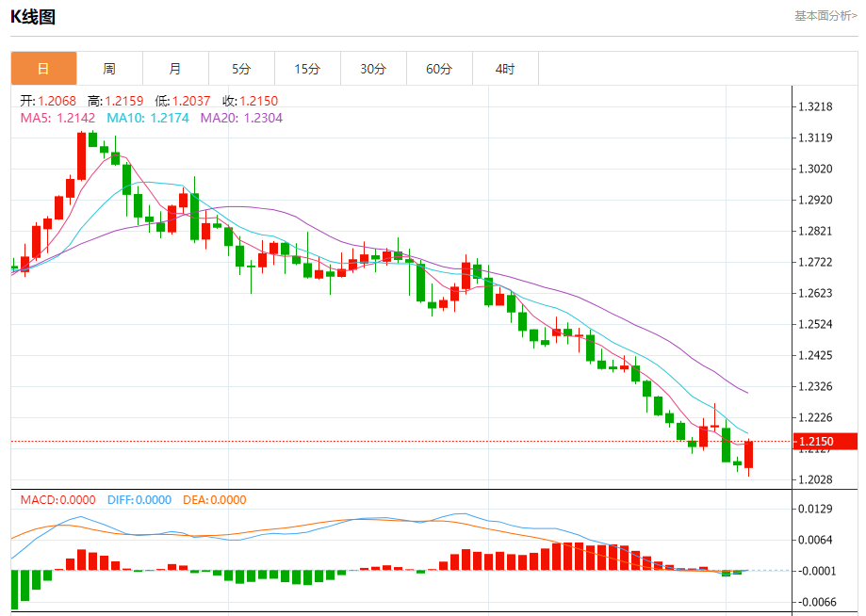Click the MA10 indicator label
This screenshot has width=866, height=616.
(148, 118)
